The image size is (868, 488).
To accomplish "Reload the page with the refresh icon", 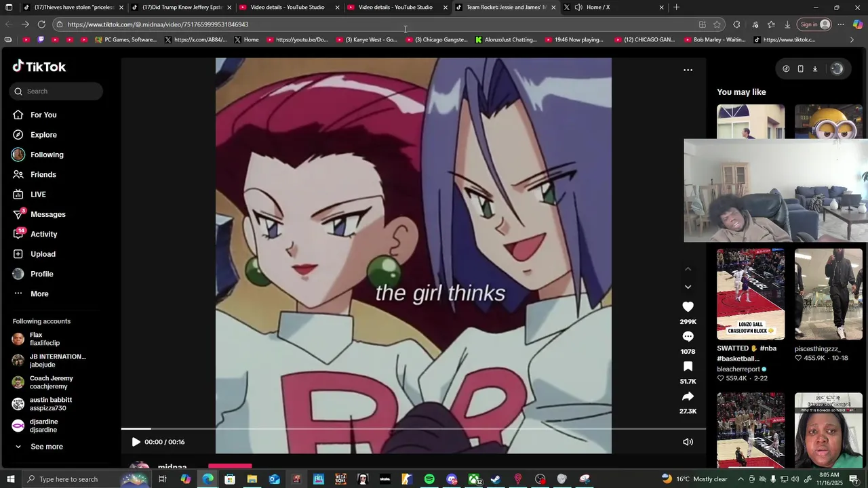I will click(x=41, y=24).
